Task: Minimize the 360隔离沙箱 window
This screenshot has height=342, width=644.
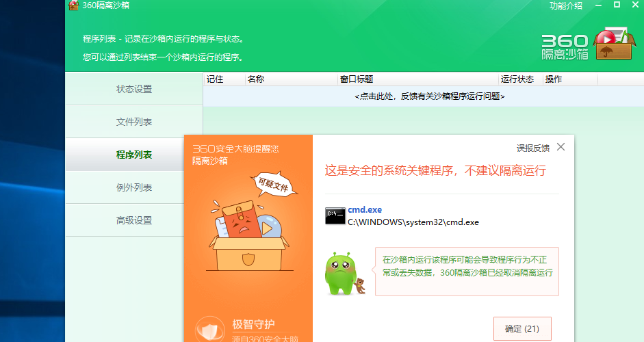Action: click(x=598, y=5)
